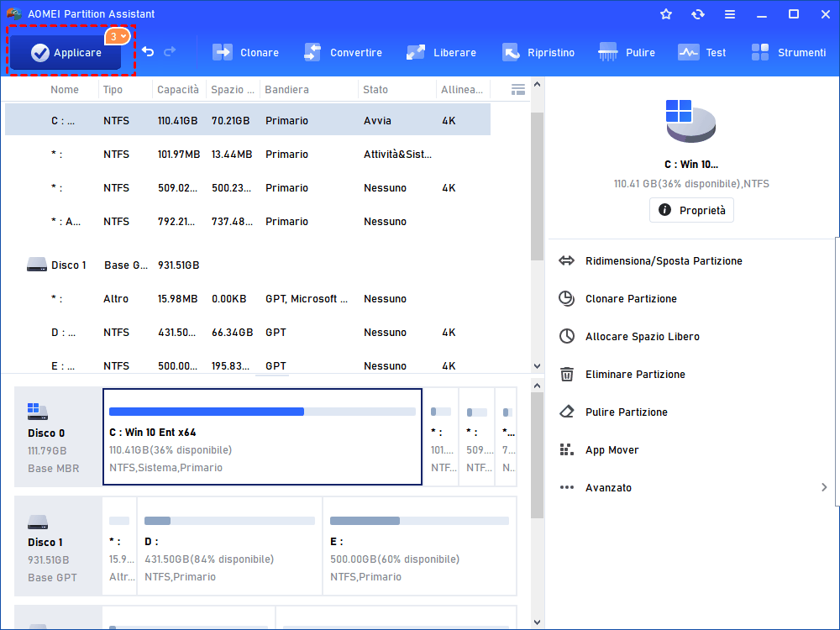Select the 101.97MB partition row
This screenshot has width=840, height=630.
248,155
